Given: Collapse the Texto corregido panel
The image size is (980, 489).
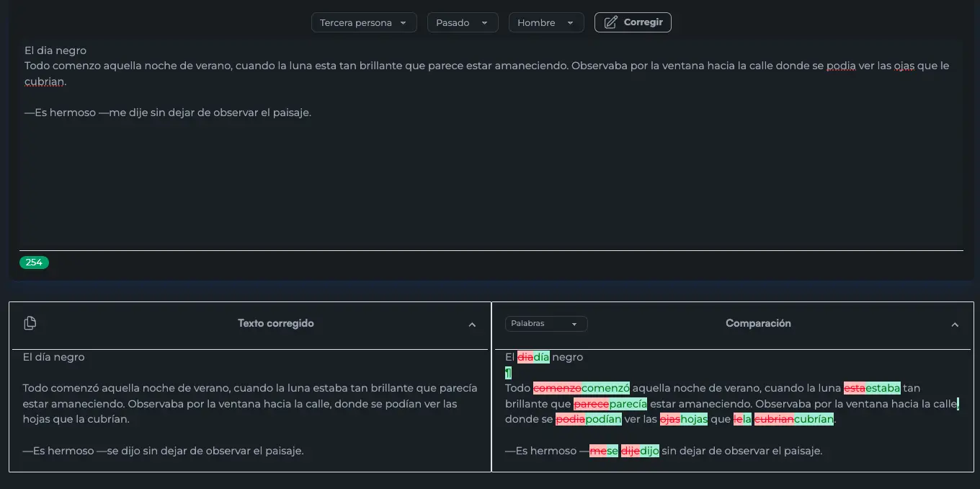Looking at the screenshot, I should point(473,325).
